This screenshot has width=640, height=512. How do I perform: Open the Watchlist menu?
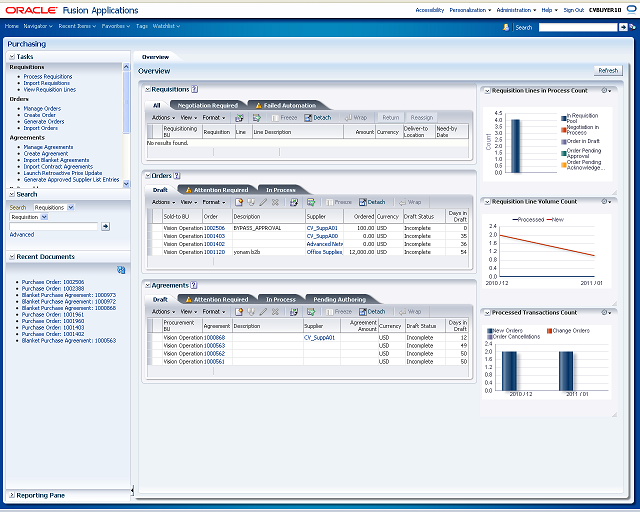pos(166,26)
